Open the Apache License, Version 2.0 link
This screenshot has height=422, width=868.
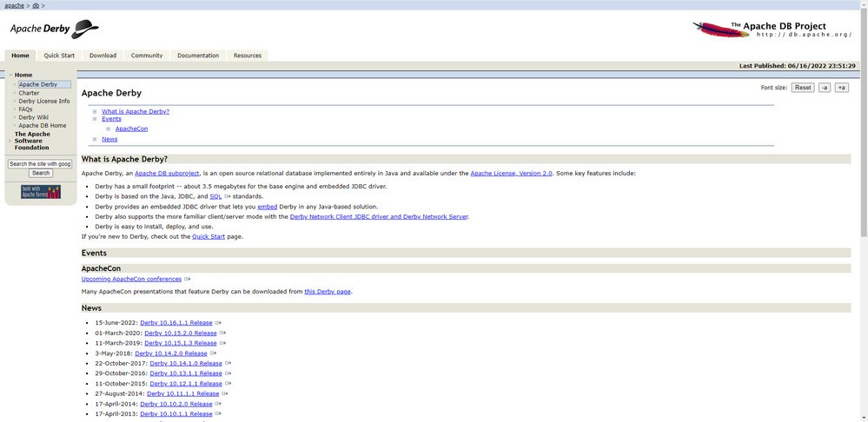coord(512,174)
